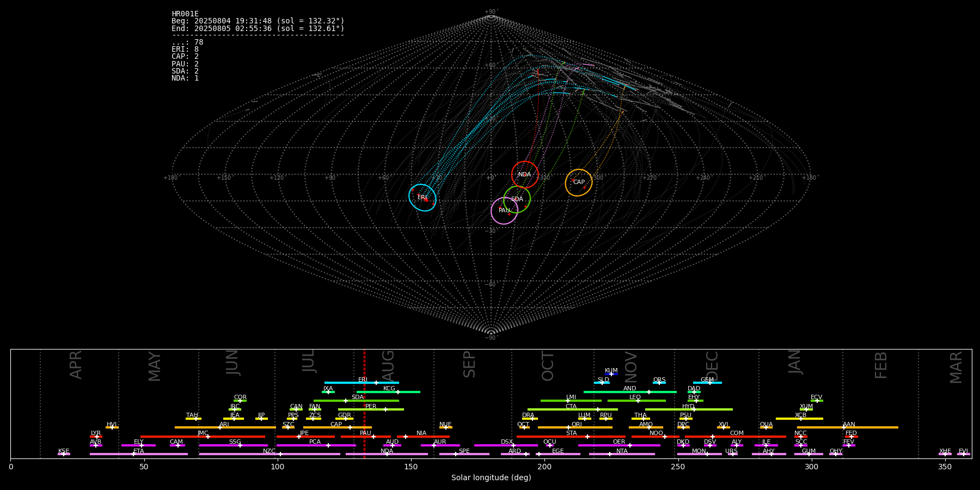Click the KUM shower label in the timeline

click(x=611, y=371)
